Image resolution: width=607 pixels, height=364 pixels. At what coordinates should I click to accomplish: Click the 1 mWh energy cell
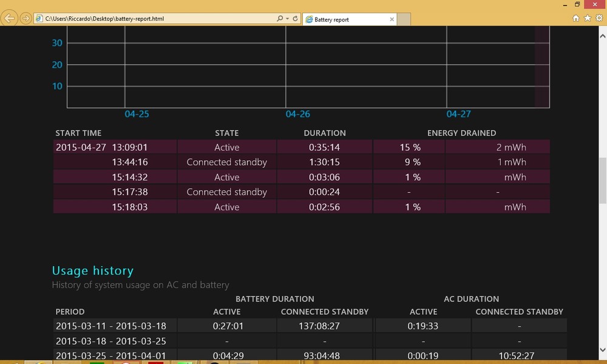(498, 162)
